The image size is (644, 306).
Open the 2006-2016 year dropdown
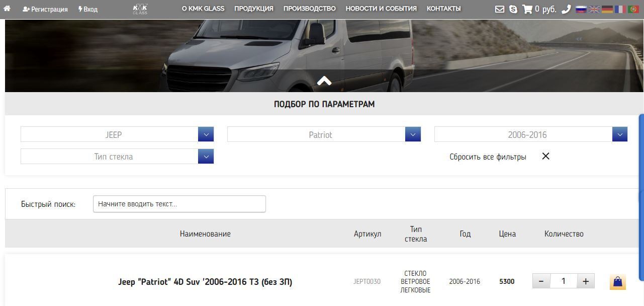[x=531, y=134]
